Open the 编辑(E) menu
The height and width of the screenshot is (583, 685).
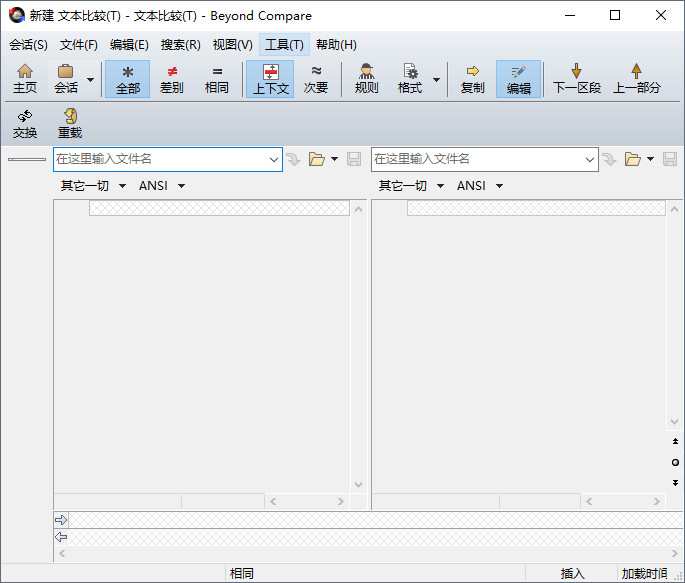[x=129, y=45]
